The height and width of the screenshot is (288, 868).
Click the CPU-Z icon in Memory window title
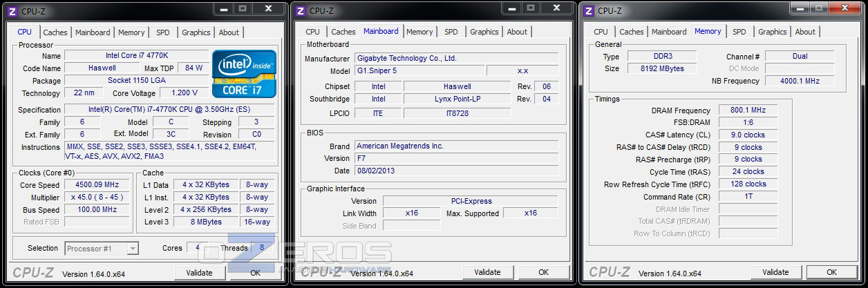[588, 10]
